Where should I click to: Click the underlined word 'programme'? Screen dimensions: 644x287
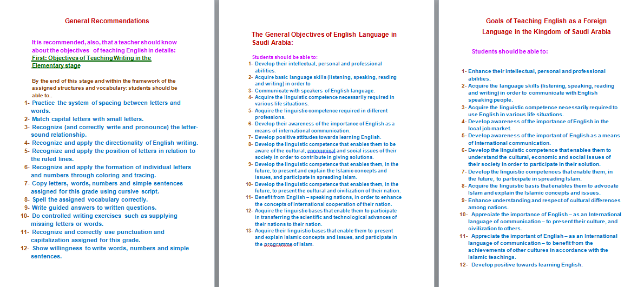click(278, 244)
